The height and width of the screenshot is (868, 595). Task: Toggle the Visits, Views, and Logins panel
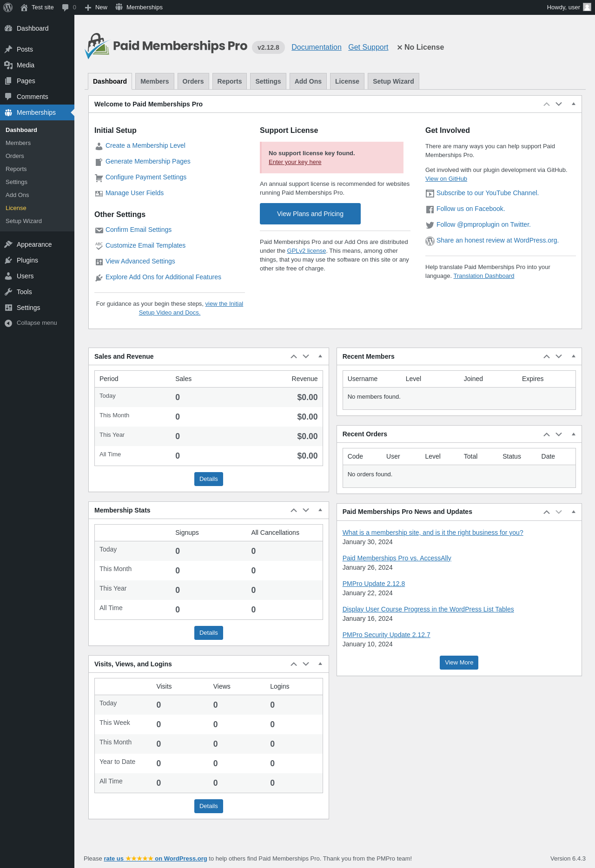320,664
